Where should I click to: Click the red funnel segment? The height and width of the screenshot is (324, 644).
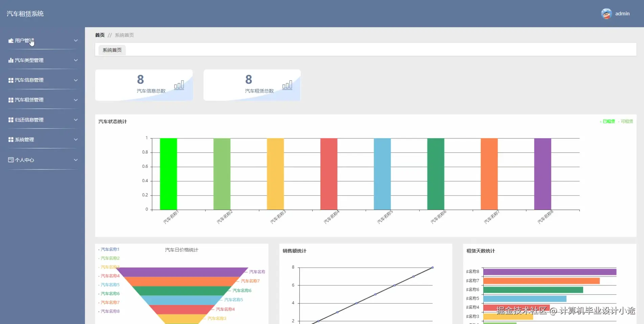182,309
